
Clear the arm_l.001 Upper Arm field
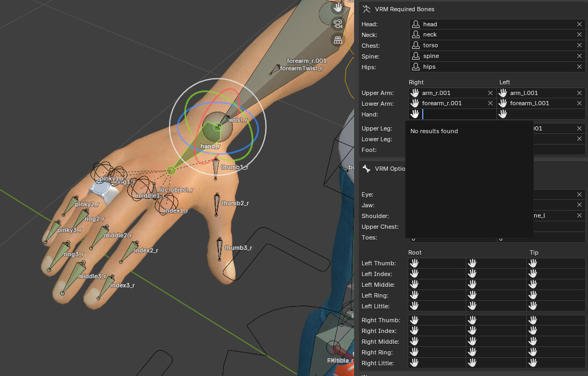tap(579, 93)
